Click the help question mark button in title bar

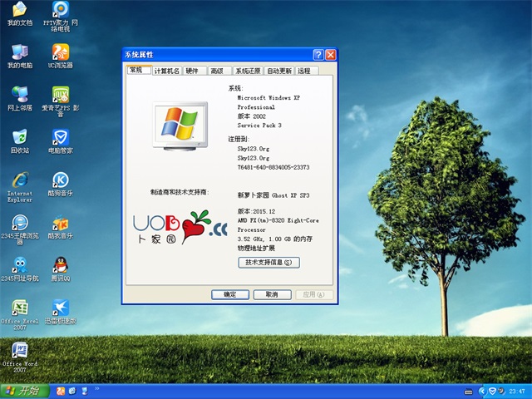318,54
